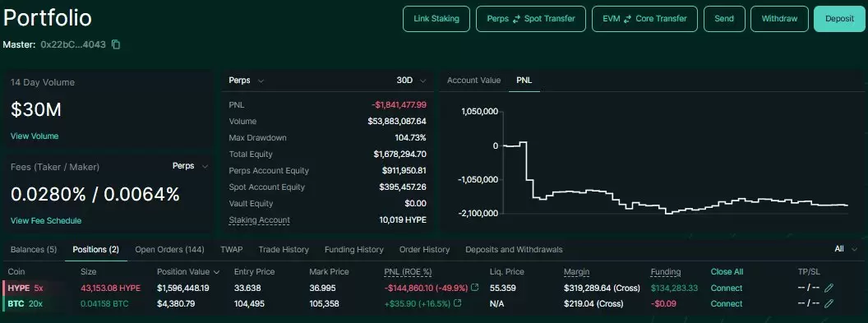The height and width of the screenshot is (323, 868).
Task: Follow the View Fee Schedule link
Action: coord(46,221)
